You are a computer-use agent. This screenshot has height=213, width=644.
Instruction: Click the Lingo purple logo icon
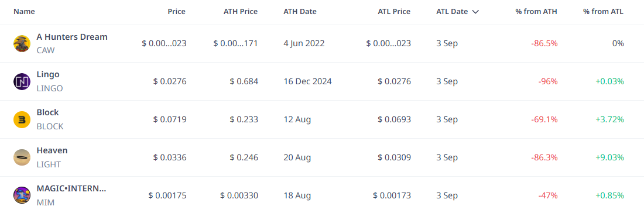coord(22,82)
